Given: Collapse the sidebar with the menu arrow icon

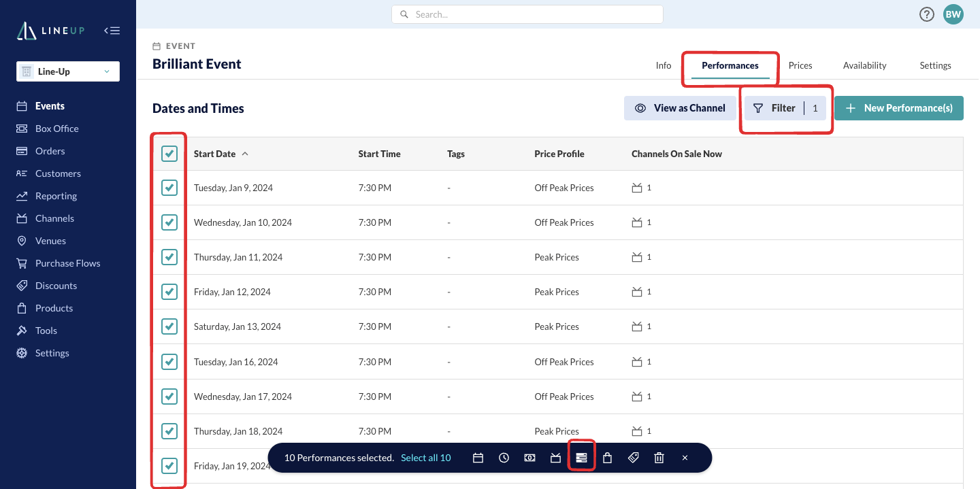Looking at the screenshot, I should [x=112, y=31].
